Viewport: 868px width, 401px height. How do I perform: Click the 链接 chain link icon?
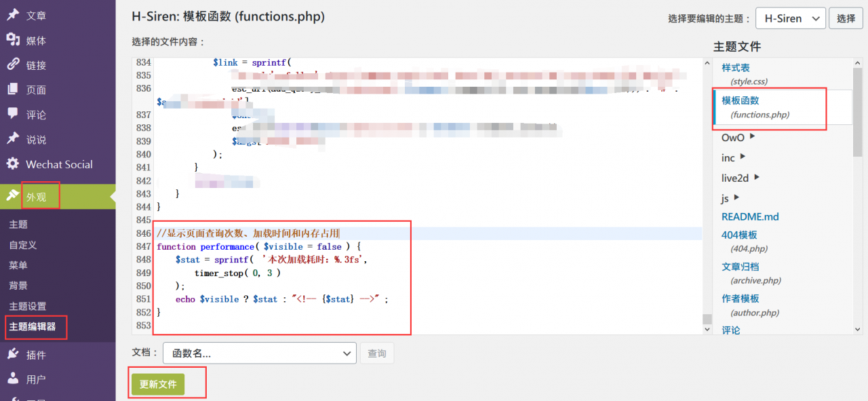point(12,65)
